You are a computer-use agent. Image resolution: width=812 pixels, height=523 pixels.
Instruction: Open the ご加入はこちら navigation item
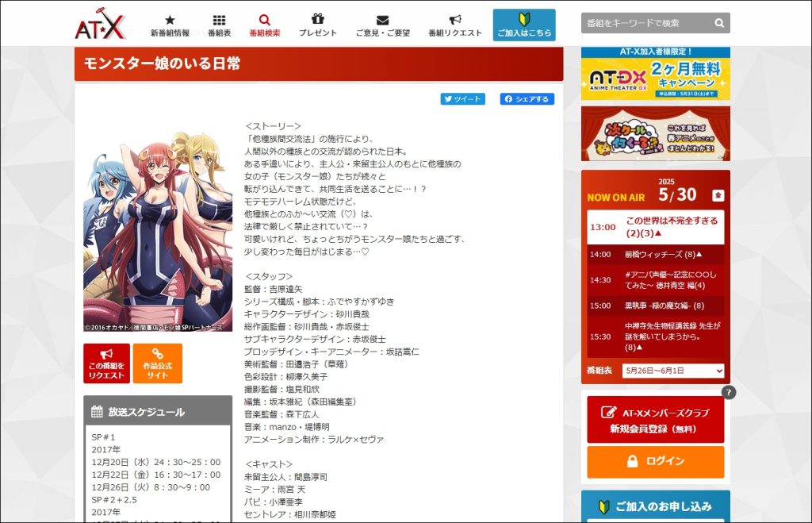[x=523, y=24]
